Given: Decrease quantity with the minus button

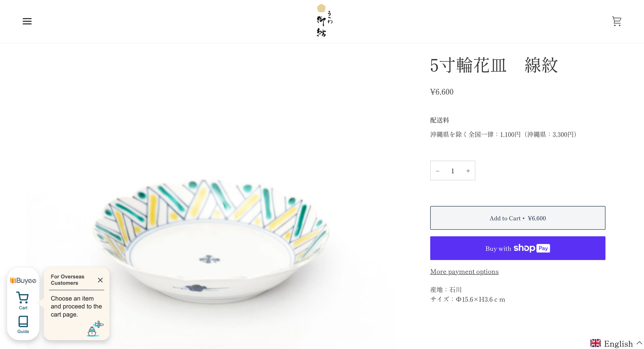Looking at the screenshot, I should click(438, 171).
